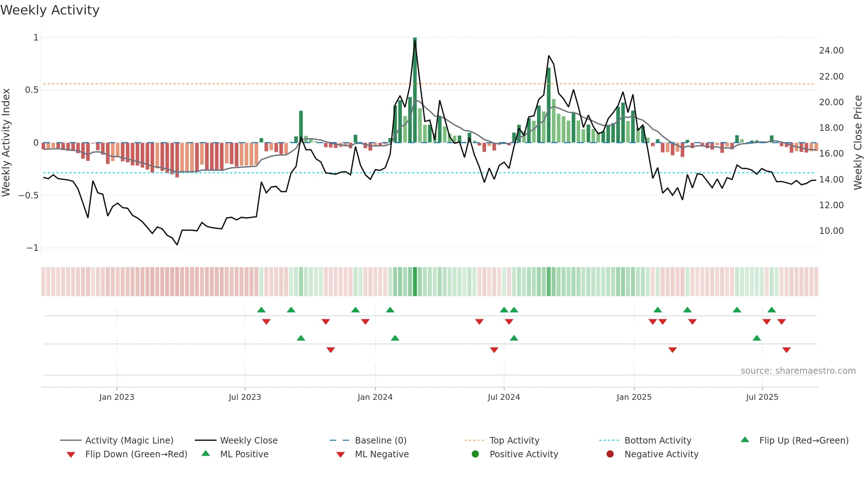Click the ML negative marker near Jun 2024
Screen dimensions: 868x488
coord(494,350)
